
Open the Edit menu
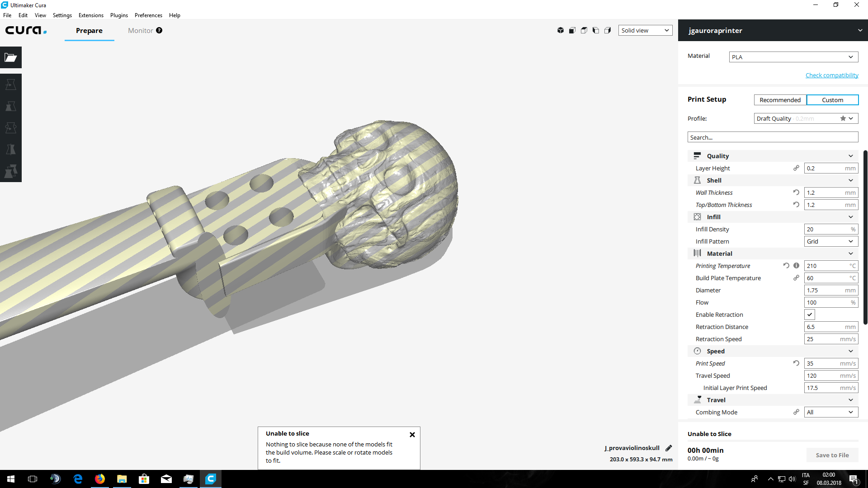pyautogui.click(x=23, y=15)
